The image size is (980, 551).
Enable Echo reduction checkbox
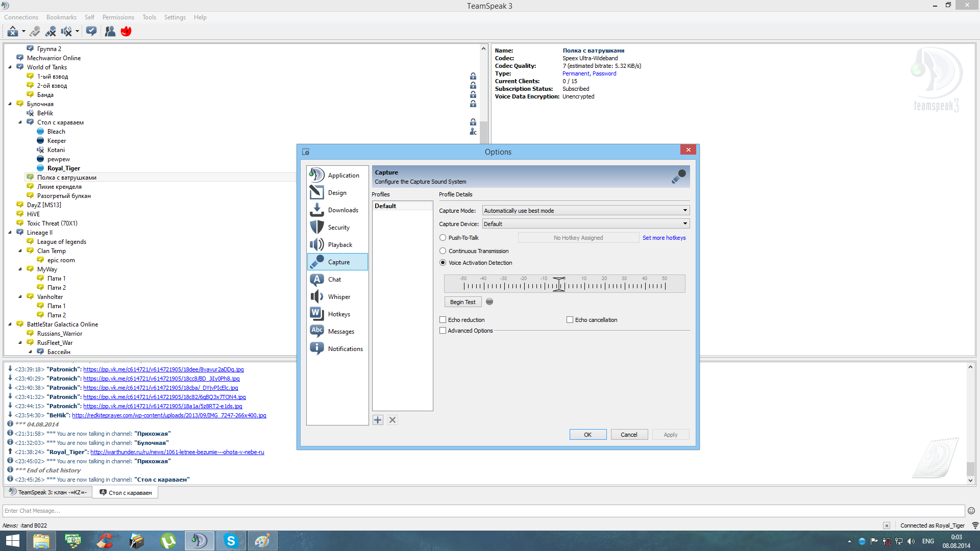click(443, 320)
